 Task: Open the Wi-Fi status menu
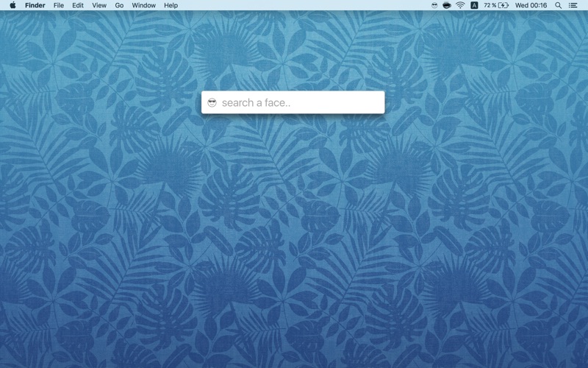pyautogui.click(x=460, y=5)
